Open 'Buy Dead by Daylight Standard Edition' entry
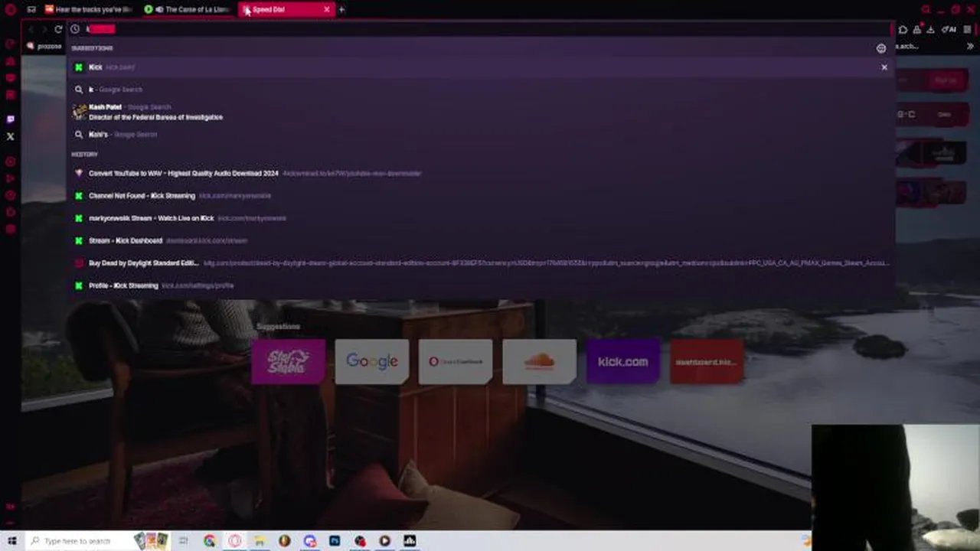The image size is (980, 551). (x=481, y=263)
